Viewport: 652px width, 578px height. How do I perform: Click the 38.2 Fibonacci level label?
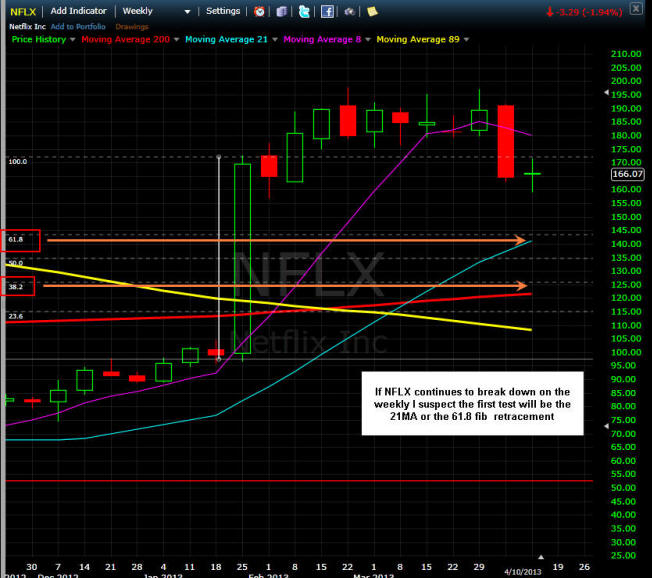click(15, 287)
